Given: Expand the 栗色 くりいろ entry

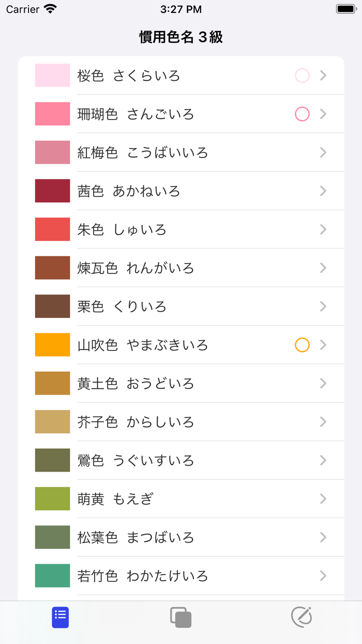Looking at the screenshot, I should point(323,306).
